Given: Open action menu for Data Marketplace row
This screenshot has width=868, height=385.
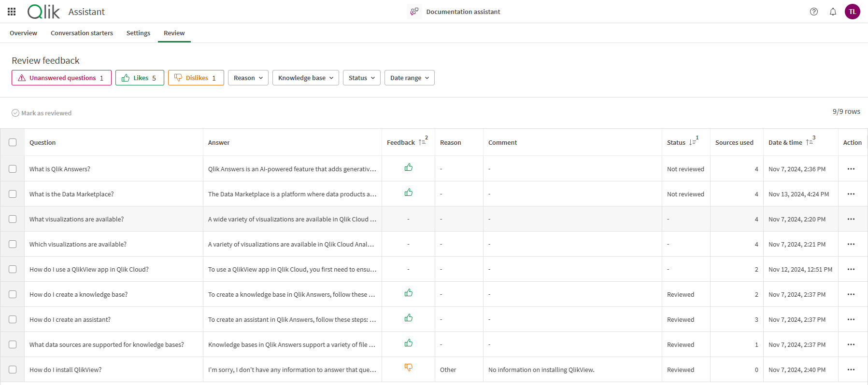Looking at the screenshot, I should click(851, 194).
